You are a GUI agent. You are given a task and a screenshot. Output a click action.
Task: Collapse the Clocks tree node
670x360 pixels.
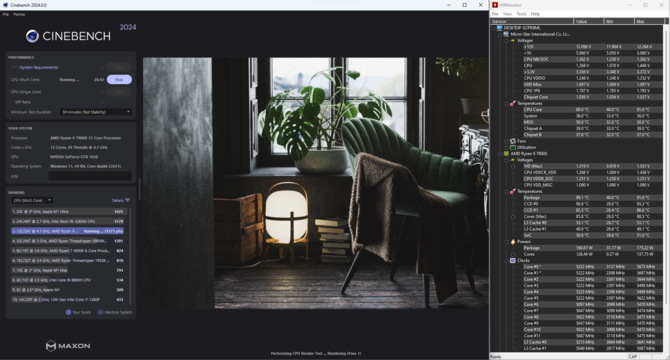(x=506, y=260)
